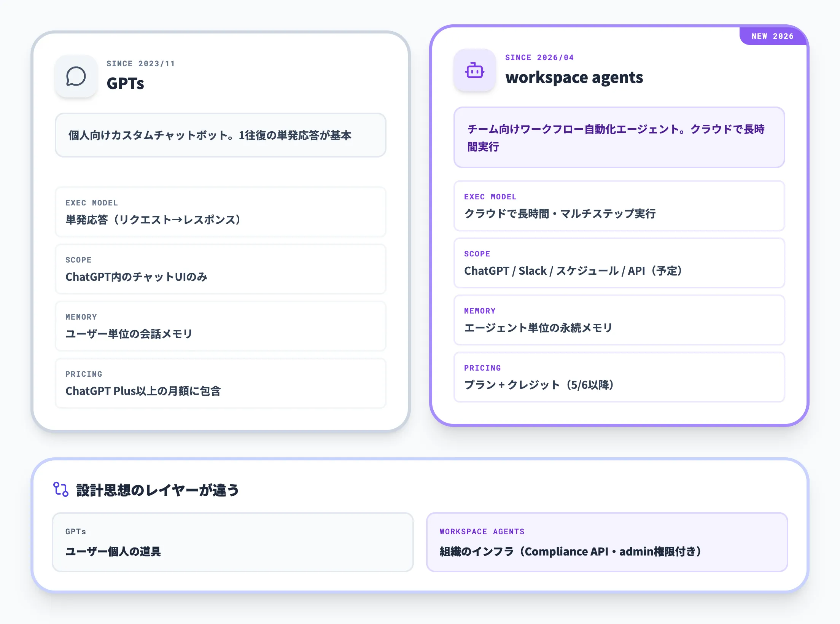Click the speech bubble icon beside GPTs

point(76,76)
